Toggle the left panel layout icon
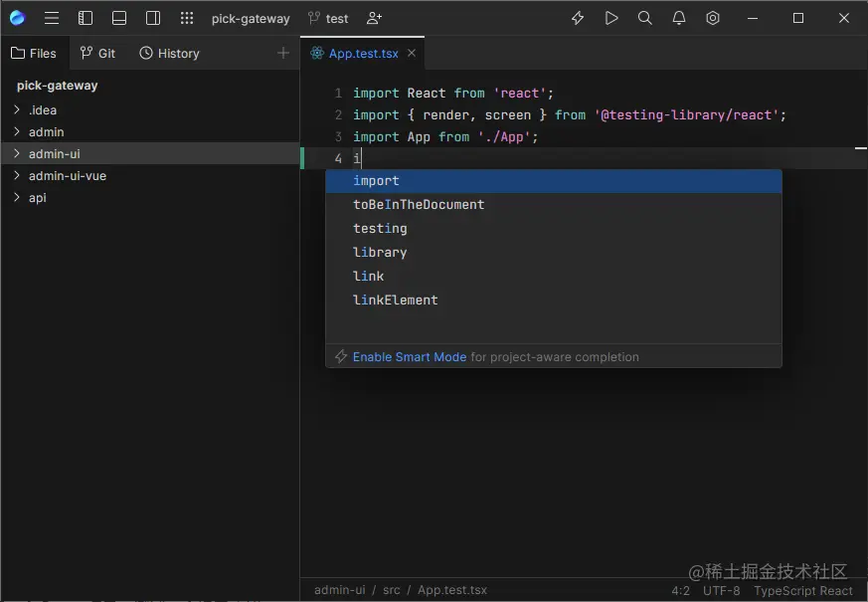The width and height of the screenshot is (868, 602). [x=86, y=18]
